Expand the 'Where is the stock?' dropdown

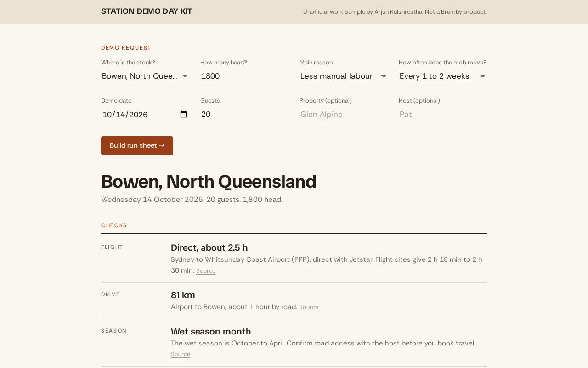(145, 76)
